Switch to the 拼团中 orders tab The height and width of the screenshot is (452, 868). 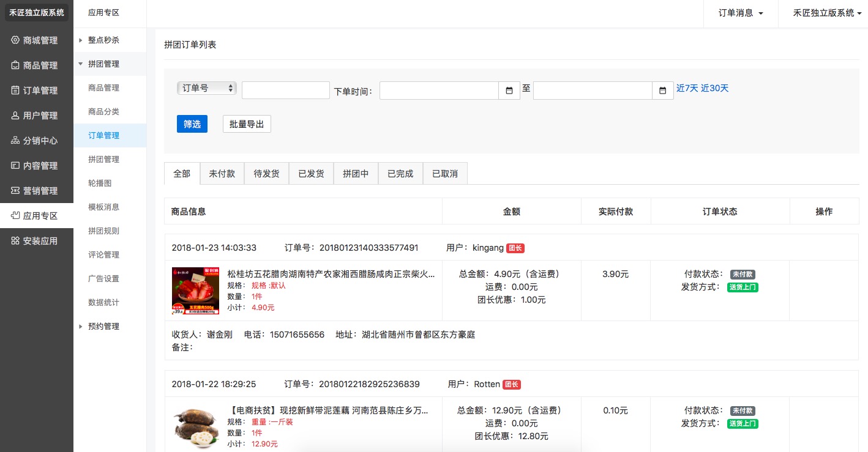click(x=356, y=174)
